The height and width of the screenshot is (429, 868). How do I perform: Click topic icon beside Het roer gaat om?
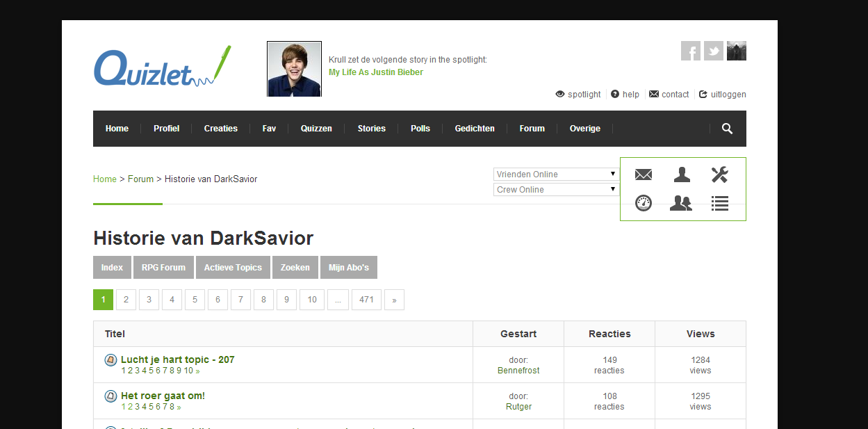click(x=110, y=396)
